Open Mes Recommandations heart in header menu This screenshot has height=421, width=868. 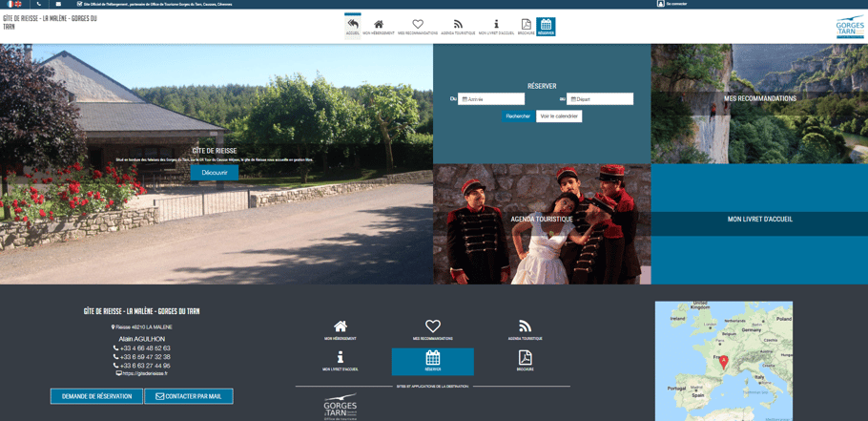pos(418,27)
